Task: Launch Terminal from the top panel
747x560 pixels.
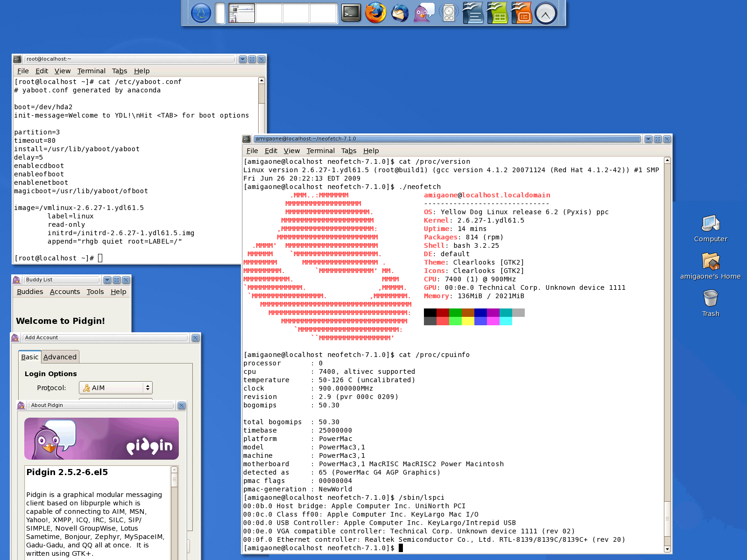Action: pyautogui.click(x=351, y=13)
